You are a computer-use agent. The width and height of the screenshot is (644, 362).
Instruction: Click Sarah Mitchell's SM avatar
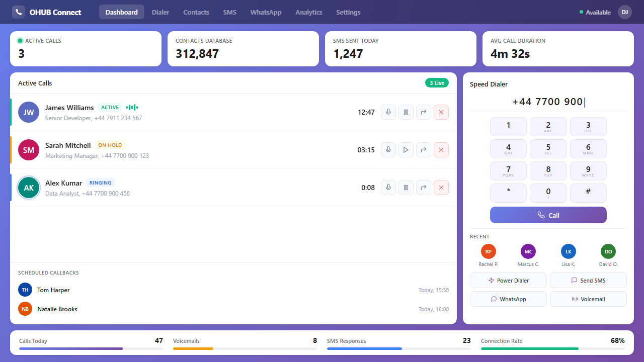coord(29,150)
